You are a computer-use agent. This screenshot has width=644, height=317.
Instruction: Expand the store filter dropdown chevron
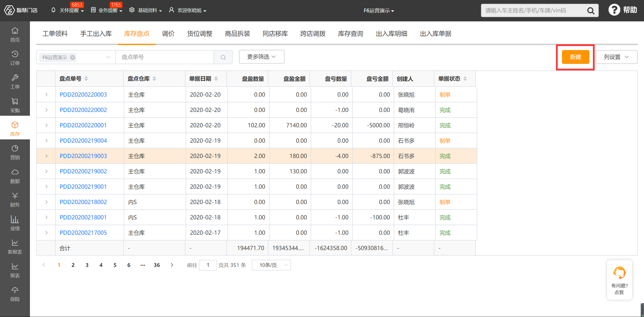point(108,57)
